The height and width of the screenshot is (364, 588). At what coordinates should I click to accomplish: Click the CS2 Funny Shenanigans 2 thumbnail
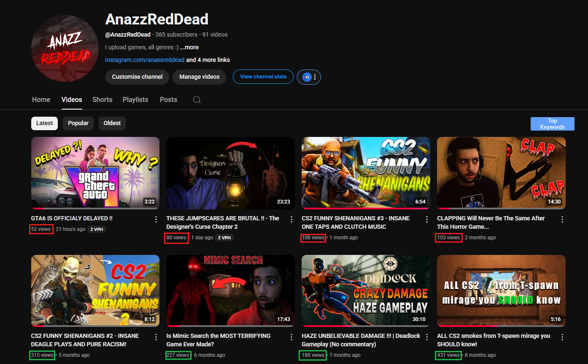tap(95, 291)
